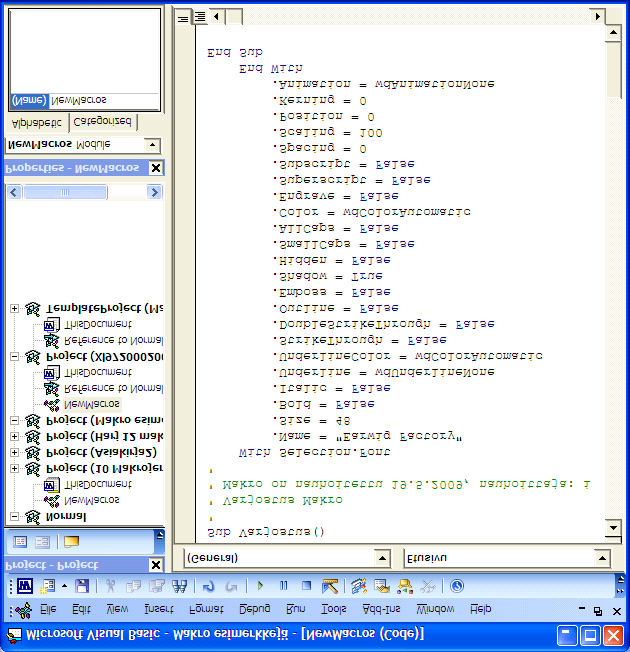Expand the TemplateProject node
The height and width of the screenshot is (652, 630).
click(x=14, y=309)
